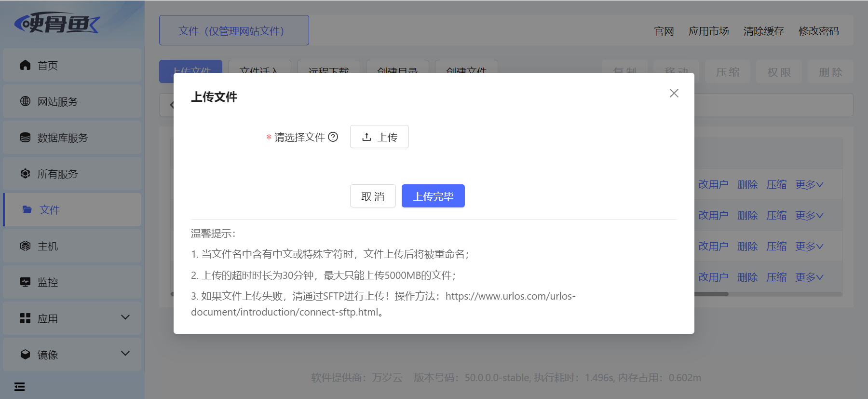Click 删除 in the first row
Image resolution: width=868 pixels, height=399 pixels.
pyautogui.click(x=747, y=184)
